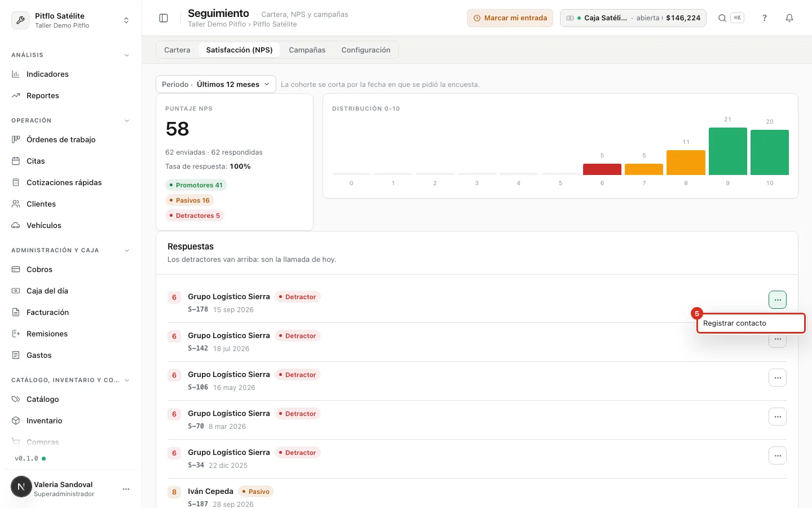Collapse the ANÁLISIS sidebar section
Image resolution: width=812 pixels, height=508 pixels.
[127, 55]
